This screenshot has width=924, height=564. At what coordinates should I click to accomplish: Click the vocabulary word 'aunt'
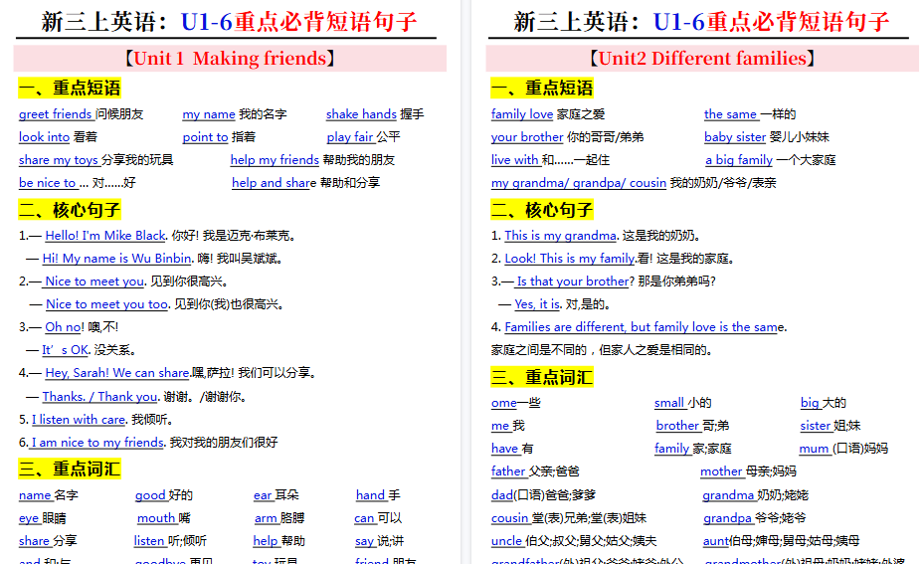tap(715, 540)
